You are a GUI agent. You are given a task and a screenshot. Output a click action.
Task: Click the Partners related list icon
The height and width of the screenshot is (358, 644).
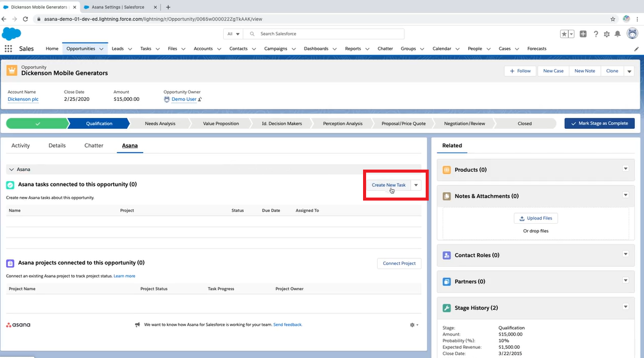point(447,281)
